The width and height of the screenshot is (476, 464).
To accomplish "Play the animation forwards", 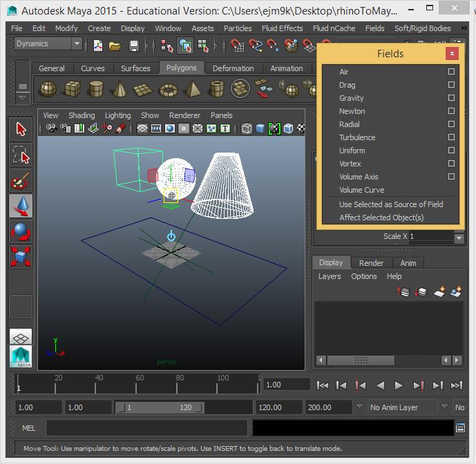I will (399, 385).
